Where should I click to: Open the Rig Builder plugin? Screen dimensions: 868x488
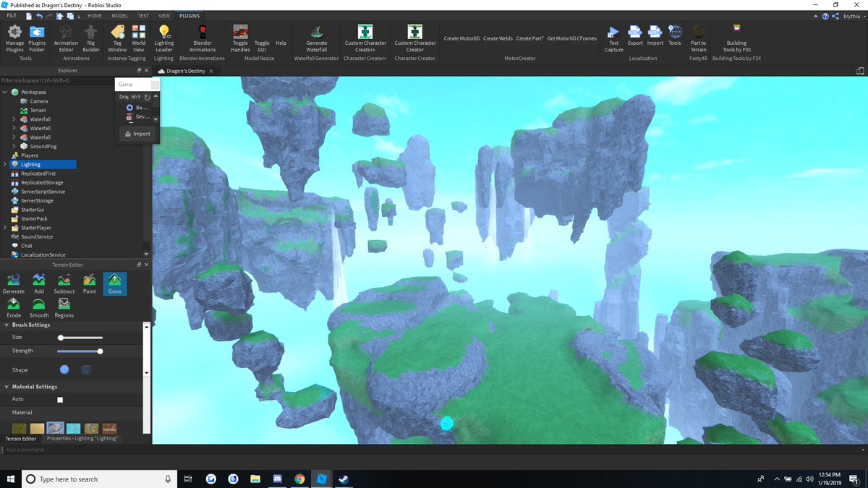[x=90, y=38]
